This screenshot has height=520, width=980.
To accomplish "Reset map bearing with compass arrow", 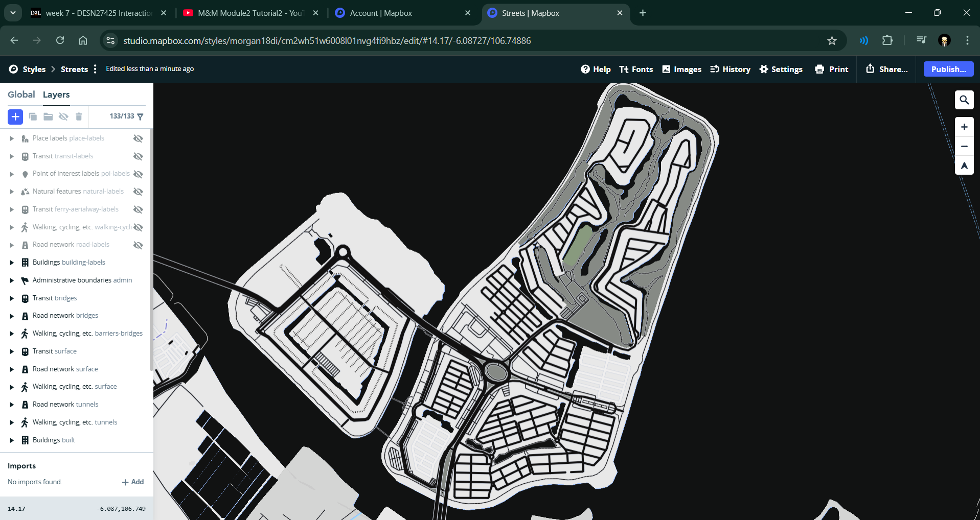I will click(964, 166).
